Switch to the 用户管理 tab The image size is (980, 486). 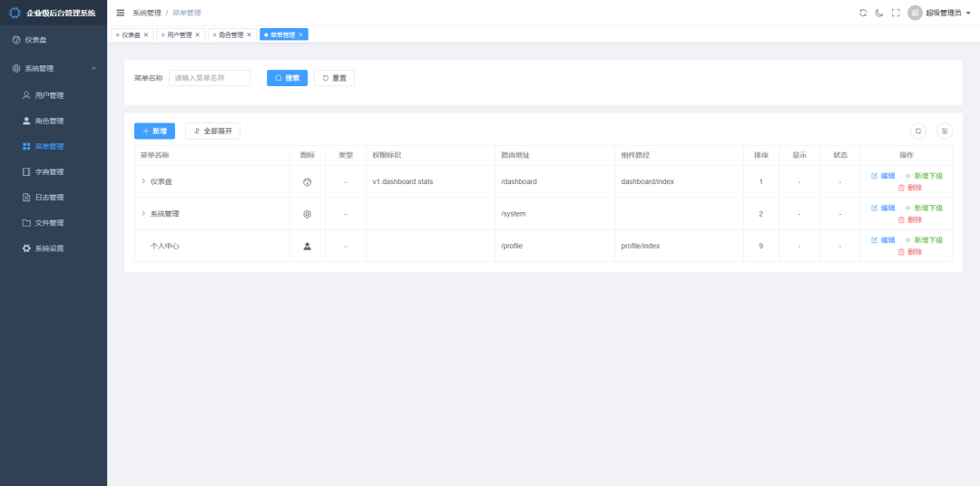[180, 35]
